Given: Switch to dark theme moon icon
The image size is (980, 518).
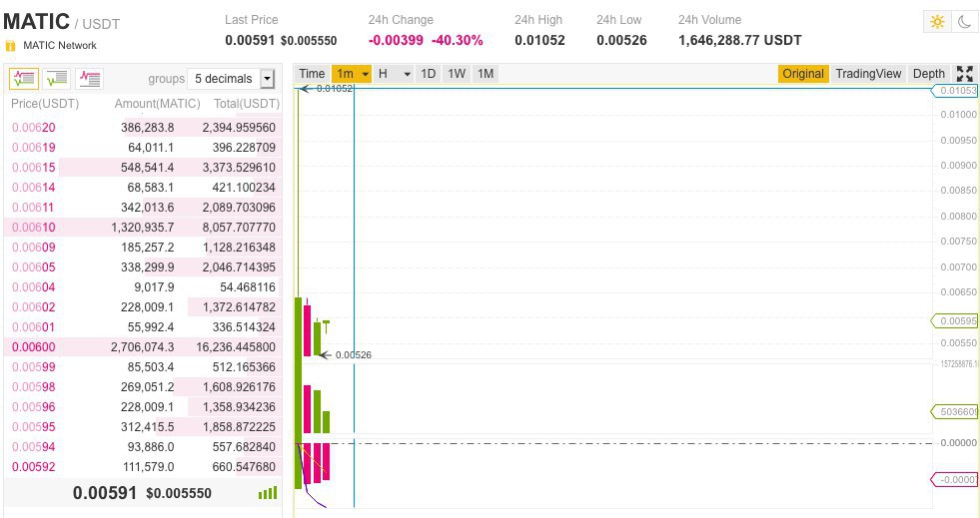Looking at the screenshot, I should click(964, 22).
